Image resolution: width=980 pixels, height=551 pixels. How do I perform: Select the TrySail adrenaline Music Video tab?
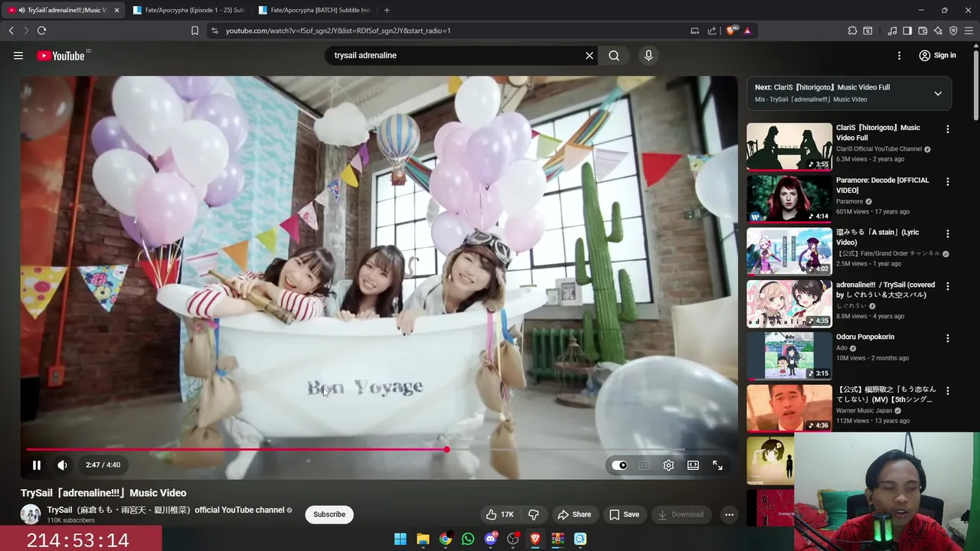[61, 10]
